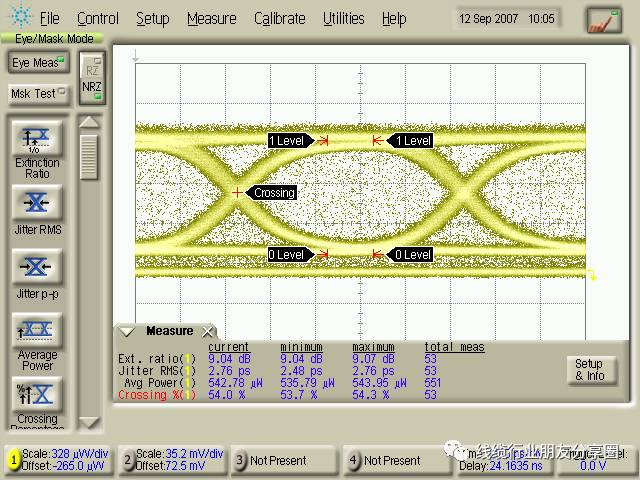Add the Average Power measurement
The image size is (640, 480).
pos(37,331)
